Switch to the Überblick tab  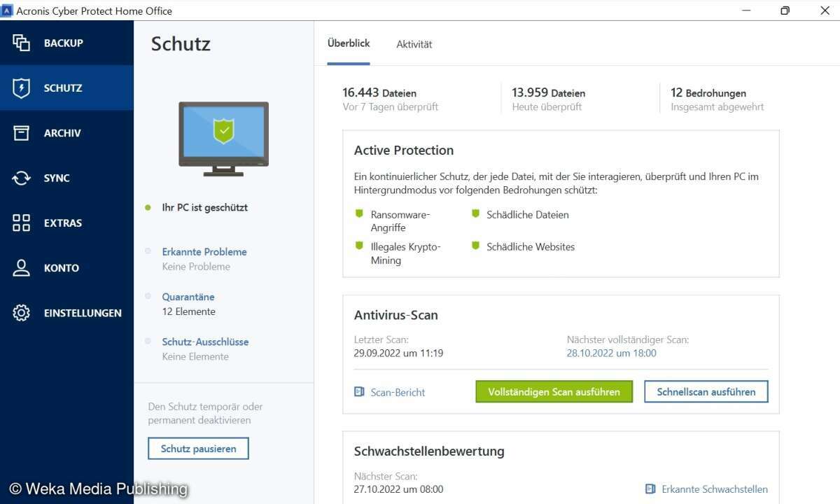(349, 43)
